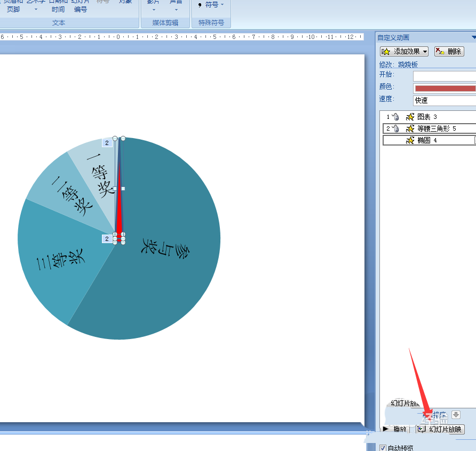The image size is (476, 451).
Task: Click 播放 to preview the animation
Action: [x=395, y=429]
